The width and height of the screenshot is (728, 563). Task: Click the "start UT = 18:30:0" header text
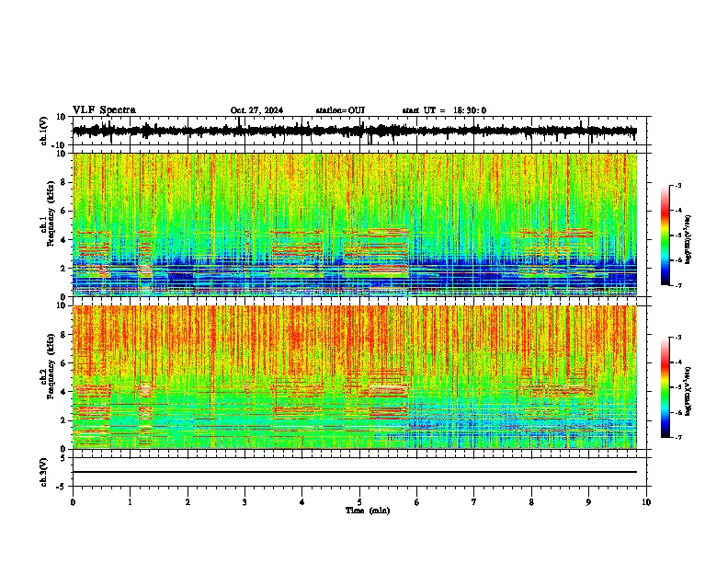[x=444, y=110]
